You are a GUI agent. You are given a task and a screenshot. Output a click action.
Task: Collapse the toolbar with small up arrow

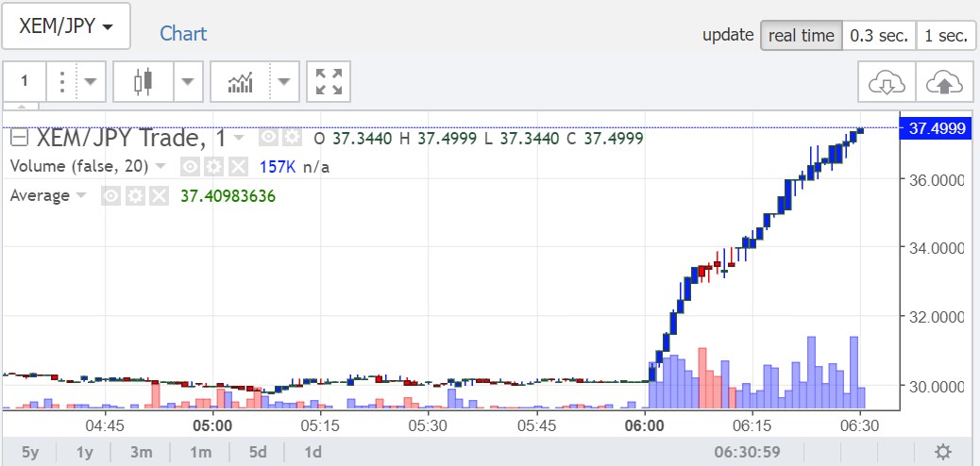click(x=22, y=107)
